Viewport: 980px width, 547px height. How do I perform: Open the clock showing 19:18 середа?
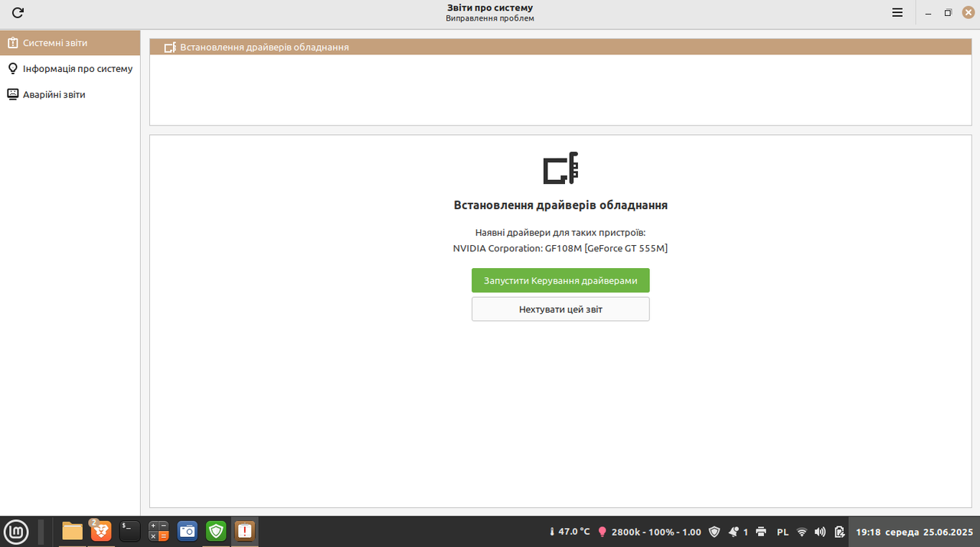click(914, 531)
